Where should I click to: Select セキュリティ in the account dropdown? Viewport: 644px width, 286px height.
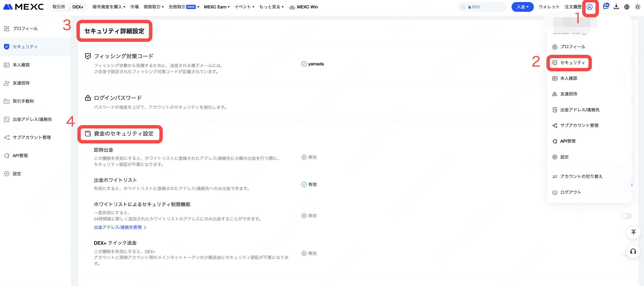[x=572, y=63]
